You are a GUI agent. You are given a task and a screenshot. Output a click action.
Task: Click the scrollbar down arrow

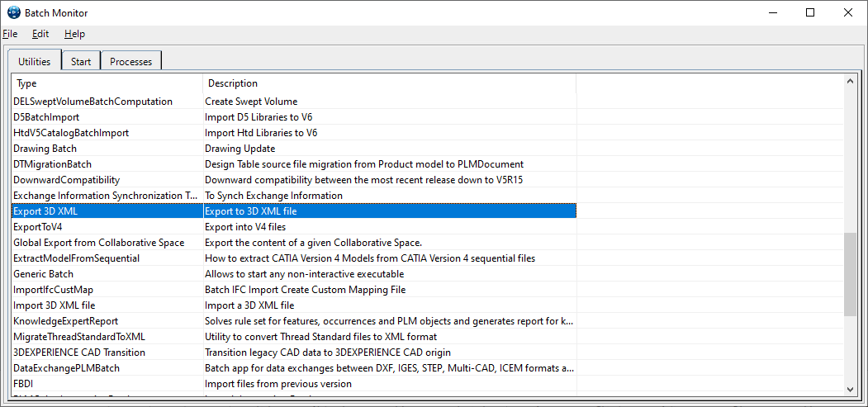coord(851,389)
